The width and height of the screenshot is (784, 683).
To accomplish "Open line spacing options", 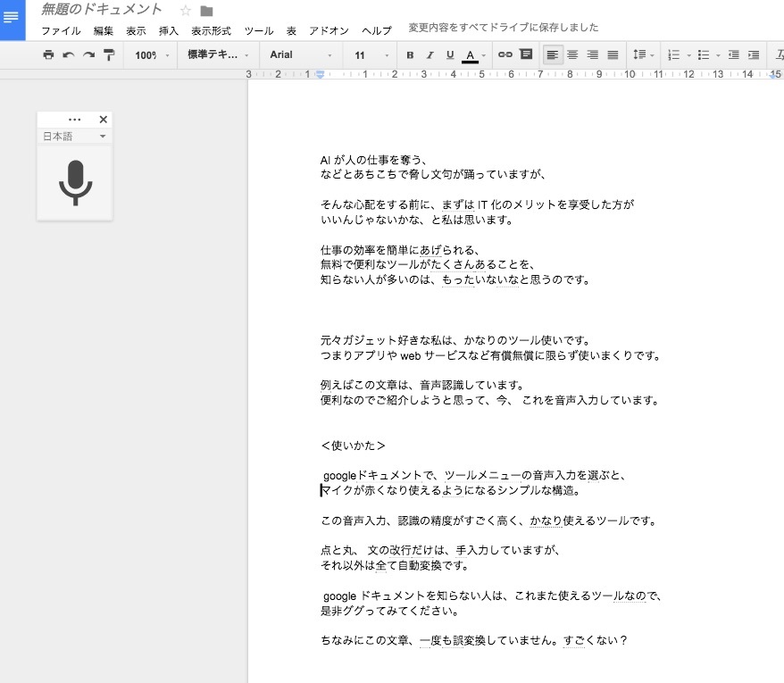I will click(643, 54).
